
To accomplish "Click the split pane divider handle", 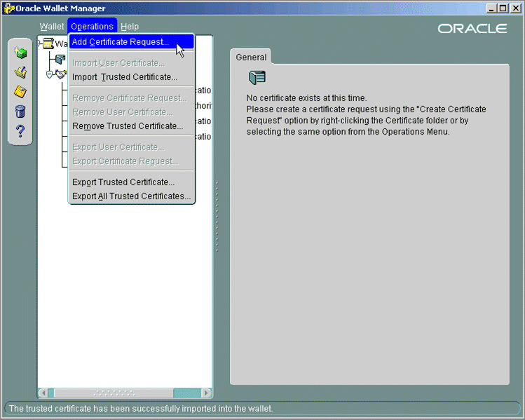I will [x=217, y=217].
